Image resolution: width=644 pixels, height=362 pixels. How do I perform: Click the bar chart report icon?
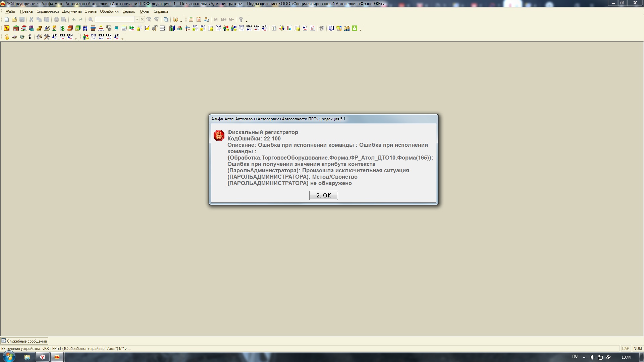pyautogui.click(x=289, y=28)
